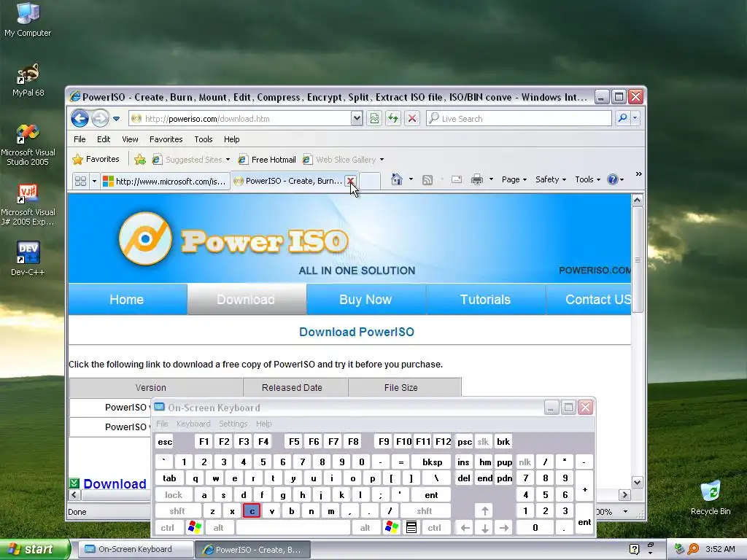Click the Feeds RSS icon
747x560 pixels.
coord(427,179)
